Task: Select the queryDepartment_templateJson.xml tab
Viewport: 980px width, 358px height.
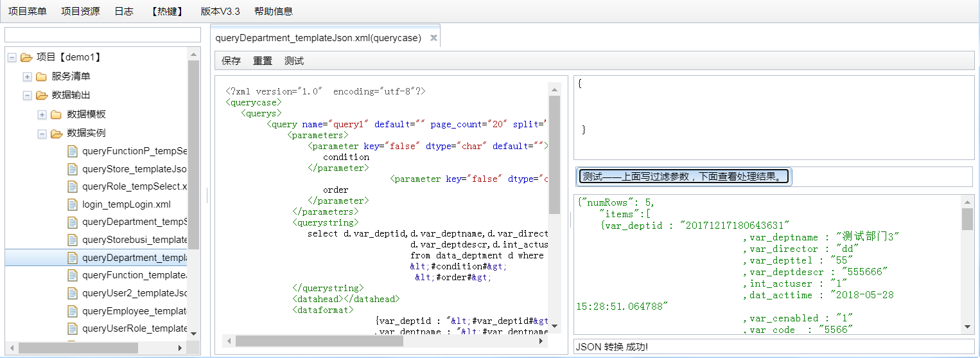Action: 319,38
